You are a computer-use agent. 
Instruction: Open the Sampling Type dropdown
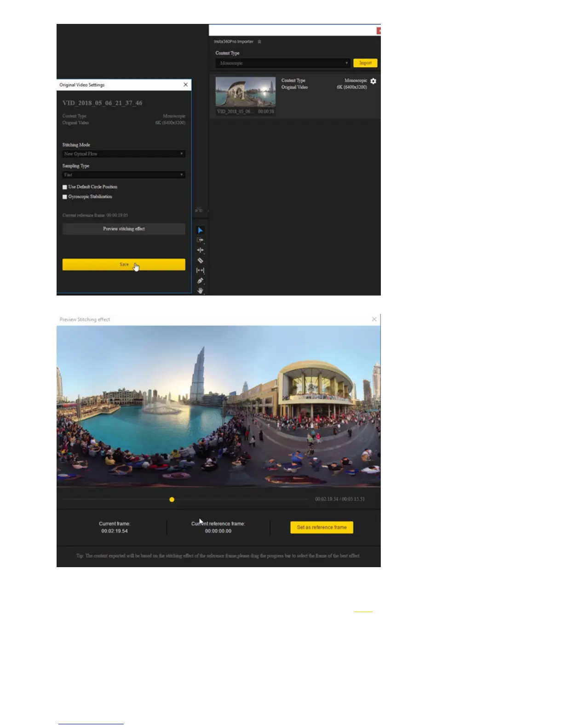click(x=124, y=175)
